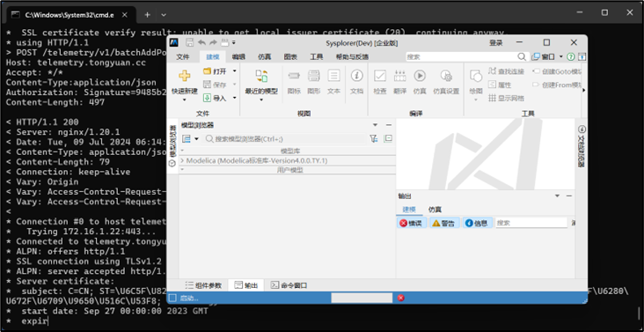Click the 快速新建 plus icon

point(185,76)
